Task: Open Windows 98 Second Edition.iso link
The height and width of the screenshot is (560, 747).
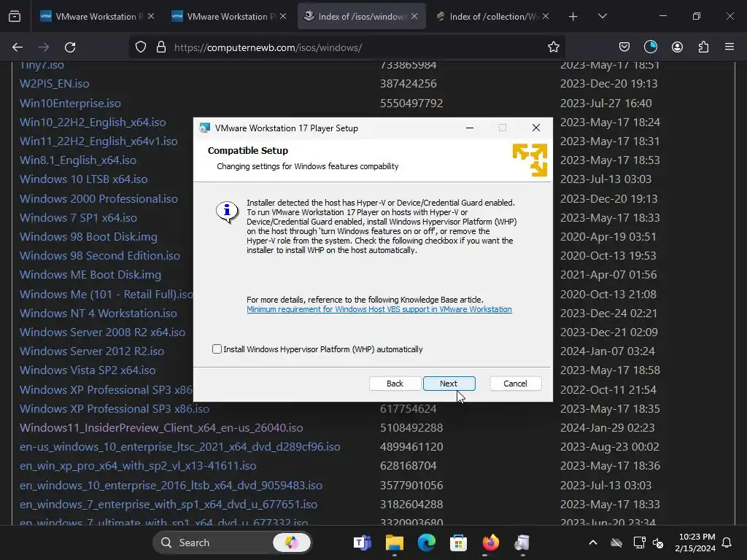Action: click(100, 256)
